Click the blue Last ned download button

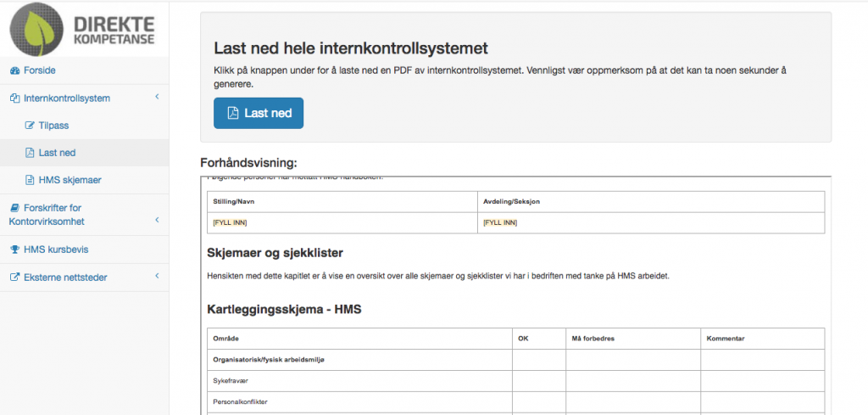pos(259,113)
